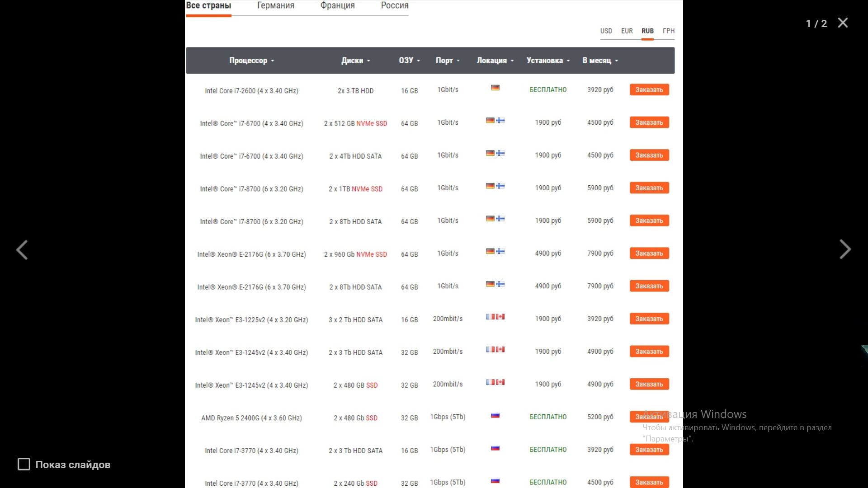Enable the 'Показ слайдов' slideshow checkbox

(x=24, y=464)
